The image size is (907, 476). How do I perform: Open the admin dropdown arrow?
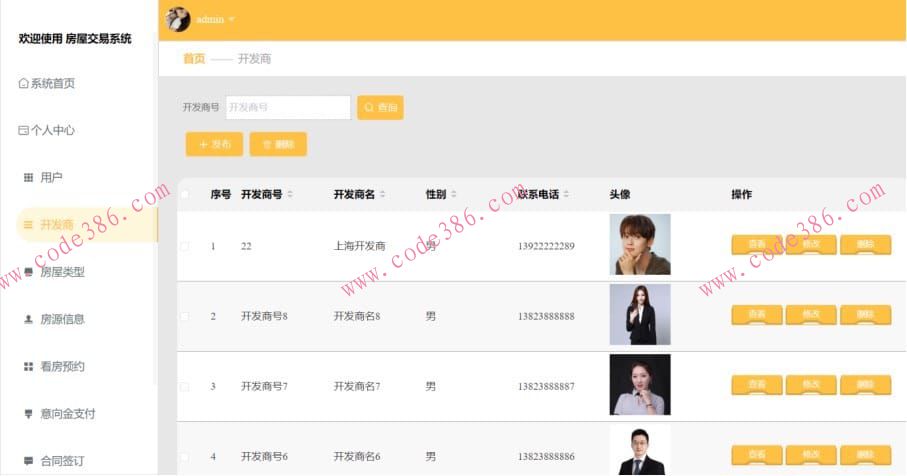[x=231, y=19]
